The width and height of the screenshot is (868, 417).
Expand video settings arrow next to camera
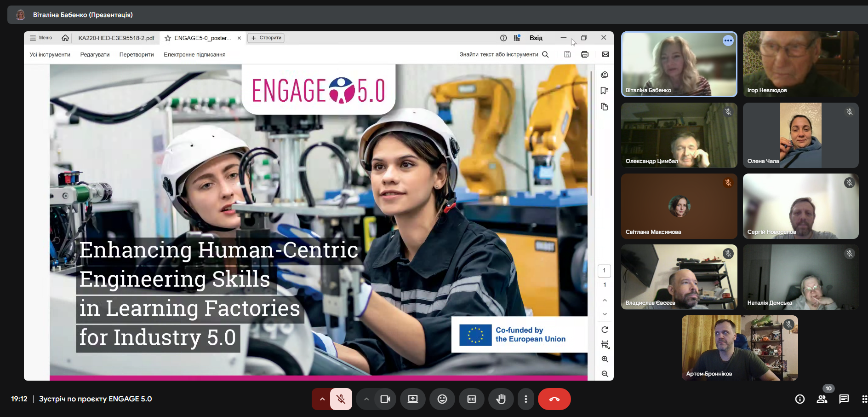click(366, 399)
